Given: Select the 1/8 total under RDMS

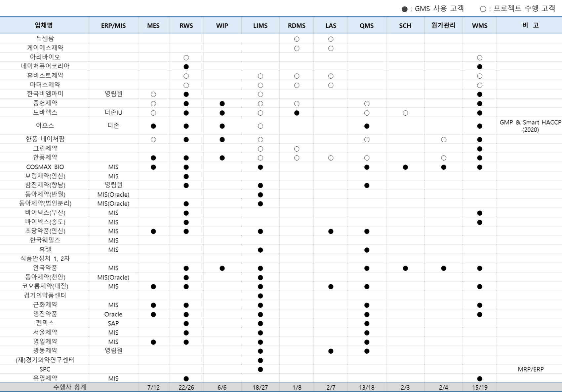Looking at the screenshot, I should tap(297, 387).
